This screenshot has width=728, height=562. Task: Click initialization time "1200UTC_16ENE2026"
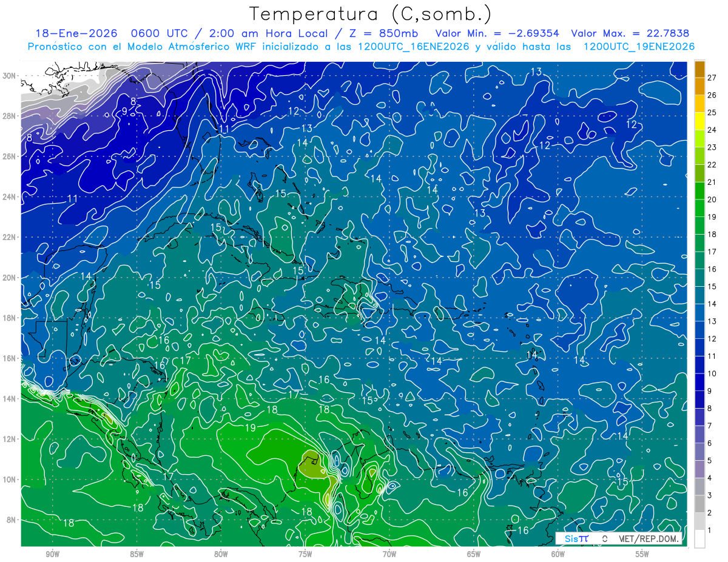coord(414,47)
